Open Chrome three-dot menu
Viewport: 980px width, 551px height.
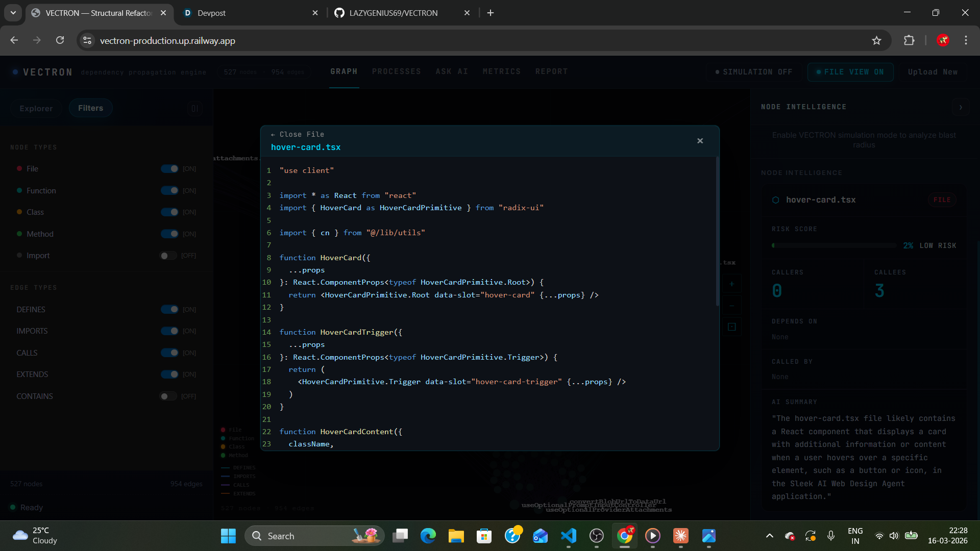click(x=966, y=41)
